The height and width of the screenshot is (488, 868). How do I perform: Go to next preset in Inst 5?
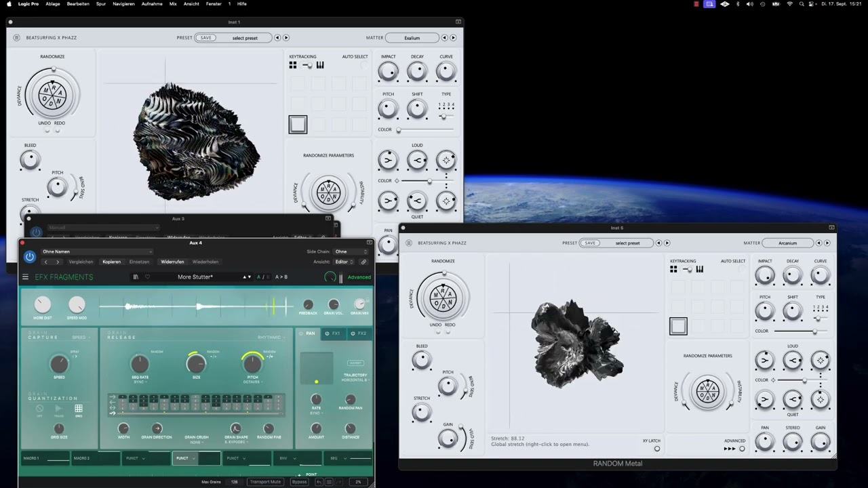(667, 243)
